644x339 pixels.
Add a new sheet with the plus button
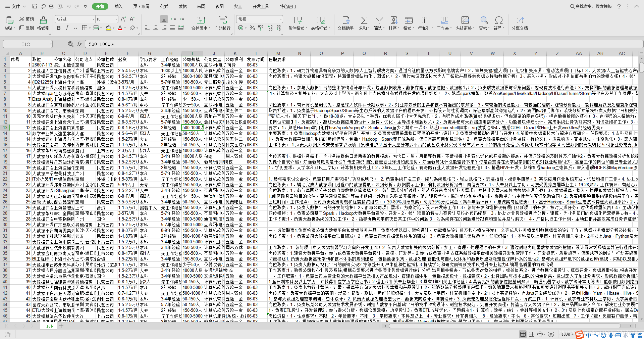point(61,326)
